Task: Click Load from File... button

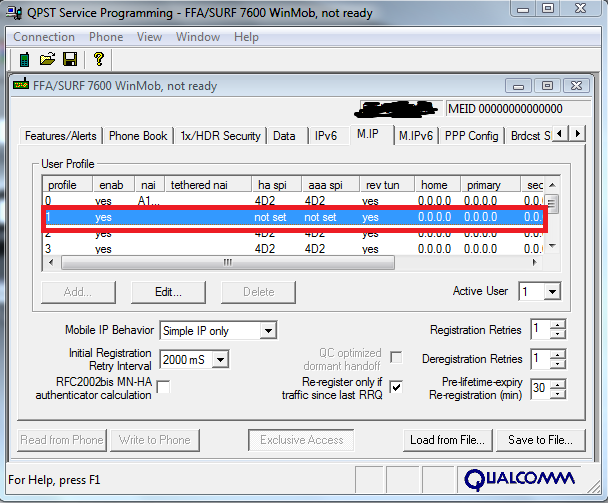Action: click(447, 440)
